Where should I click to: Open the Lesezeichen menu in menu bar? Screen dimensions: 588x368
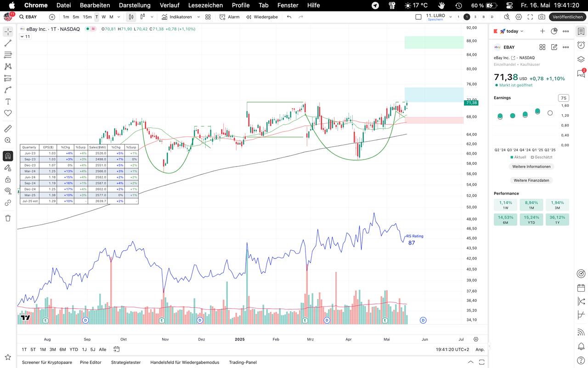(x=205, y=5)
